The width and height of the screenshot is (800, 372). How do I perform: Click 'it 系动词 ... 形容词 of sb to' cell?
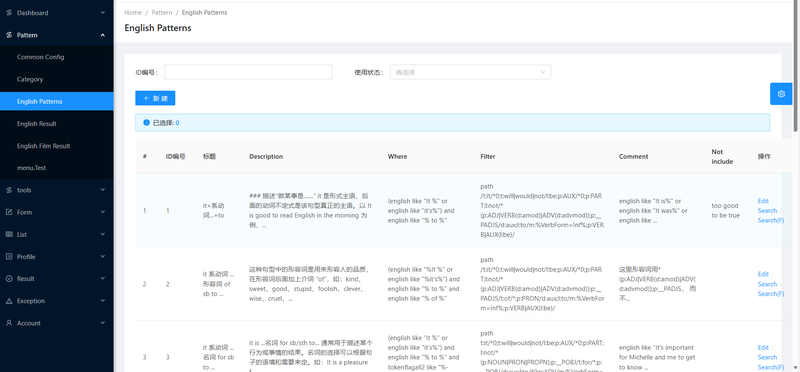[218, 284]
